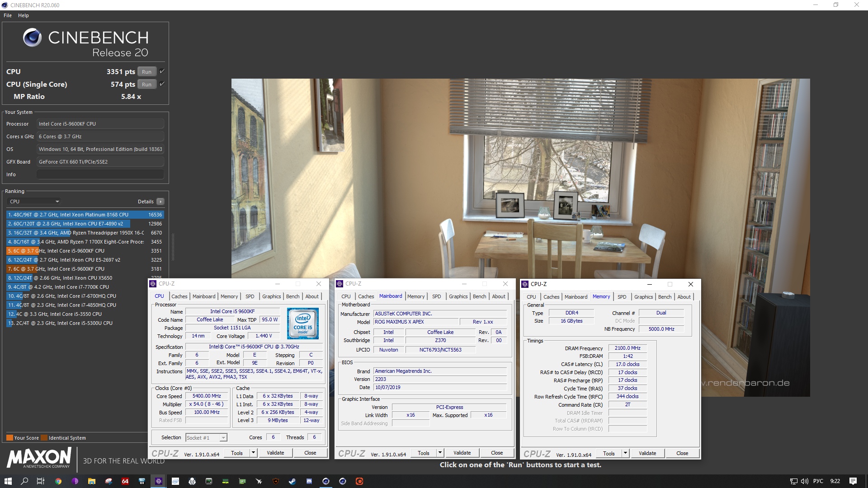Screen dimensions: 868x488
Task: Expand Tools dropdown arrow in Memory CPU-Z window
Action: pos(626,453)
